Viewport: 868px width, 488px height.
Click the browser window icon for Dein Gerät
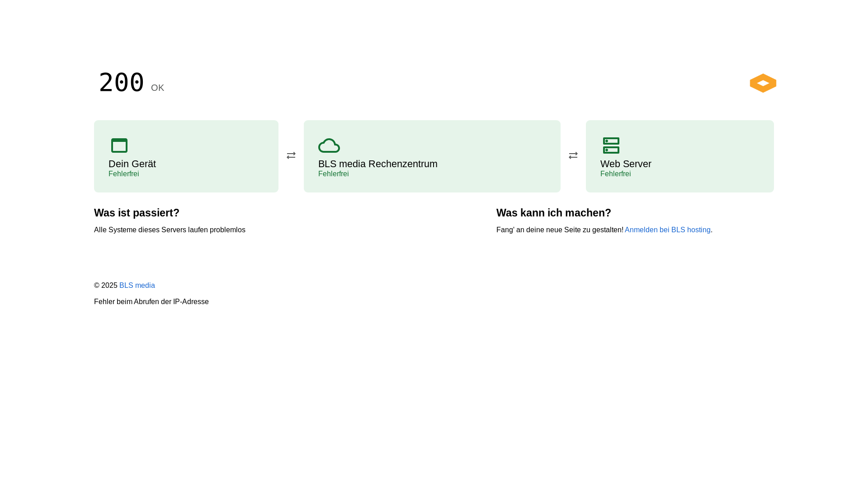[119, 145]
